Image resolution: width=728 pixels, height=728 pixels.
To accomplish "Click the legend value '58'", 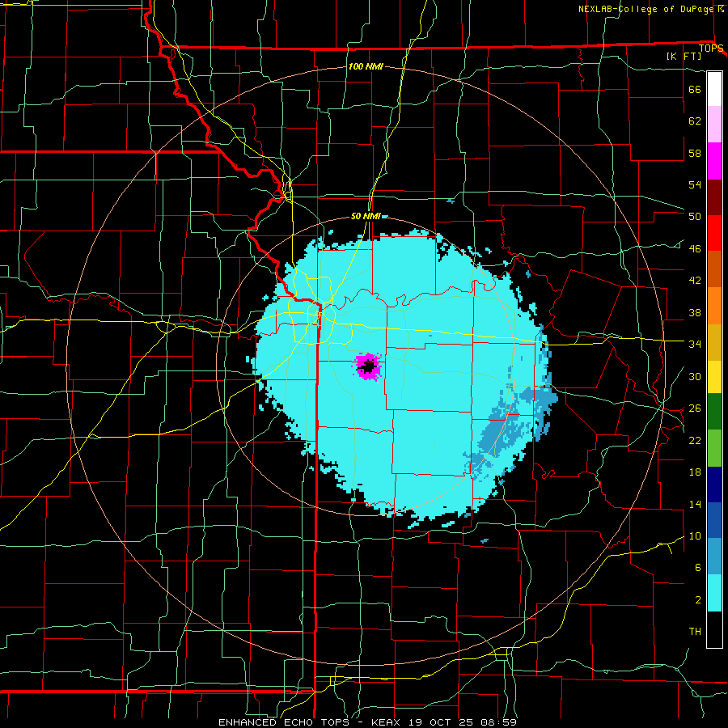I will coord(695,153).
